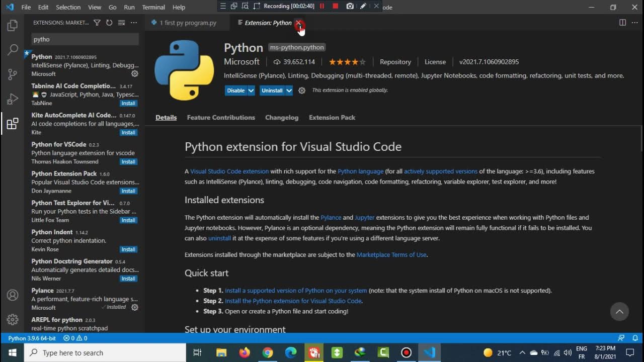Viewport: 644px width, 362px height.
Task: Refresh the extensions list
Action: (x=109, y=23)
